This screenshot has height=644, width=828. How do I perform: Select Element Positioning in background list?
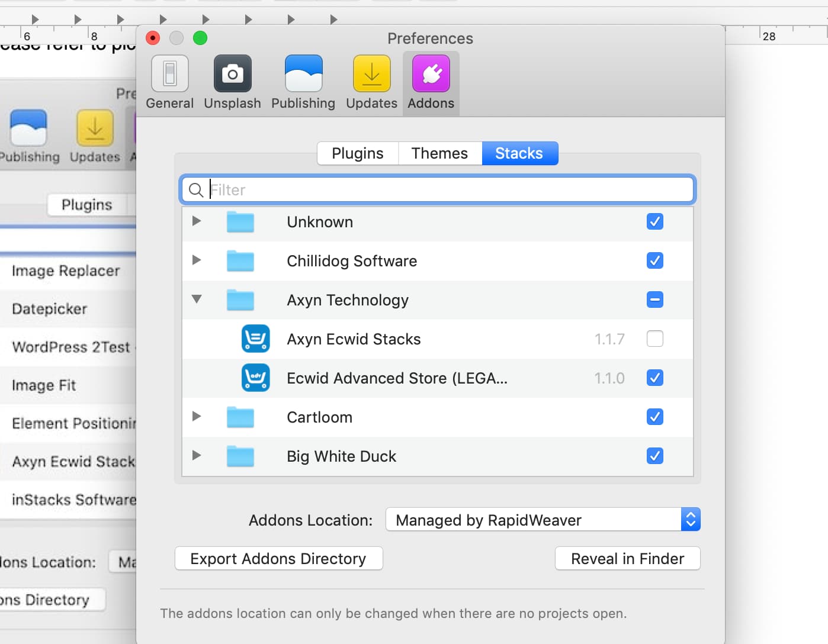[74, 423]
